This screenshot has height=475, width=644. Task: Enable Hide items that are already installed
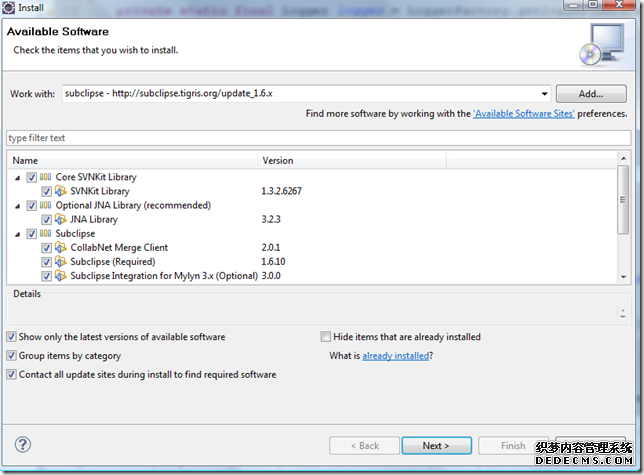tap(326, 337)
